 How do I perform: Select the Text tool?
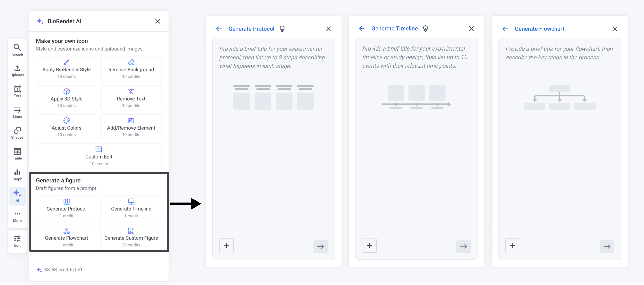17,91
